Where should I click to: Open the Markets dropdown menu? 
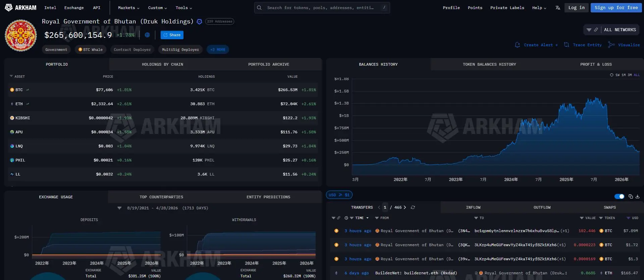point(128,8)
